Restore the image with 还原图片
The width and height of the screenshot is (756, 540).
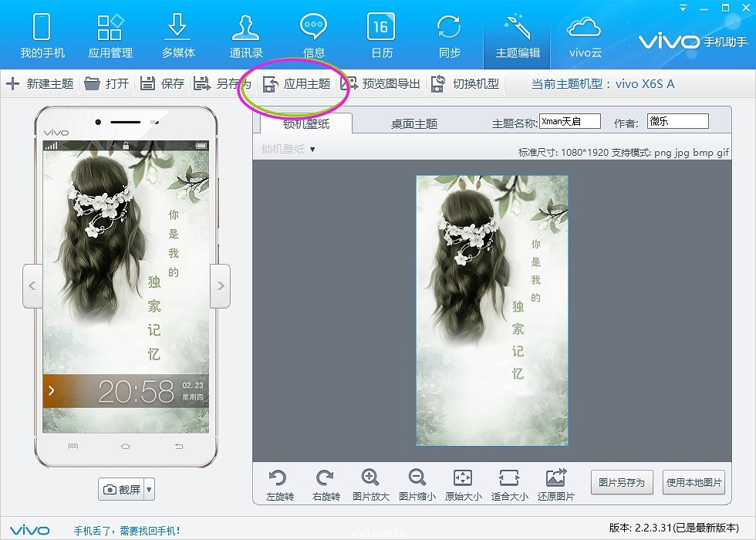pyautogui.click(x=556, y=484)
